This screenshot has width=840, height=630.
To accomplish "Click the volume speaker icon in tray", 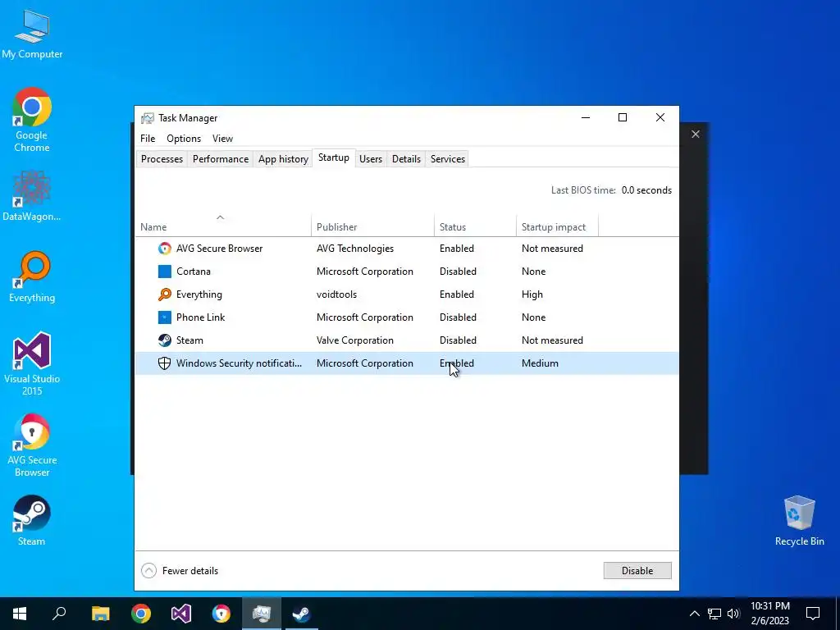I will pyautogui.click(x=733, y=614).
